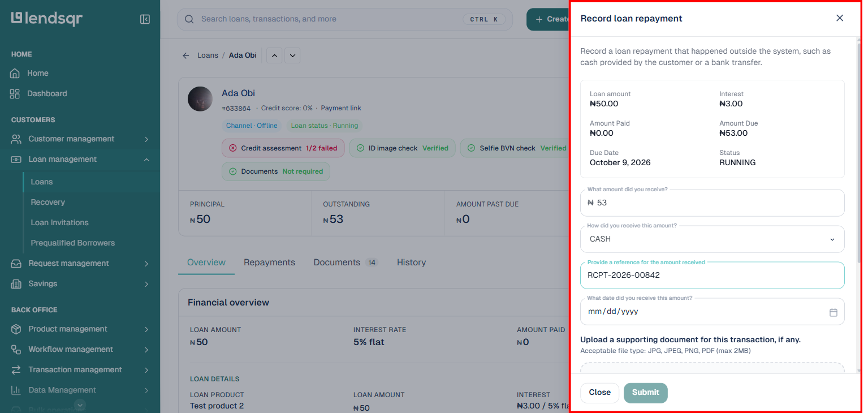This screenshot has width=868, height=413.
Task: Expand Transaction management menu
Action: tap(146, 370)
